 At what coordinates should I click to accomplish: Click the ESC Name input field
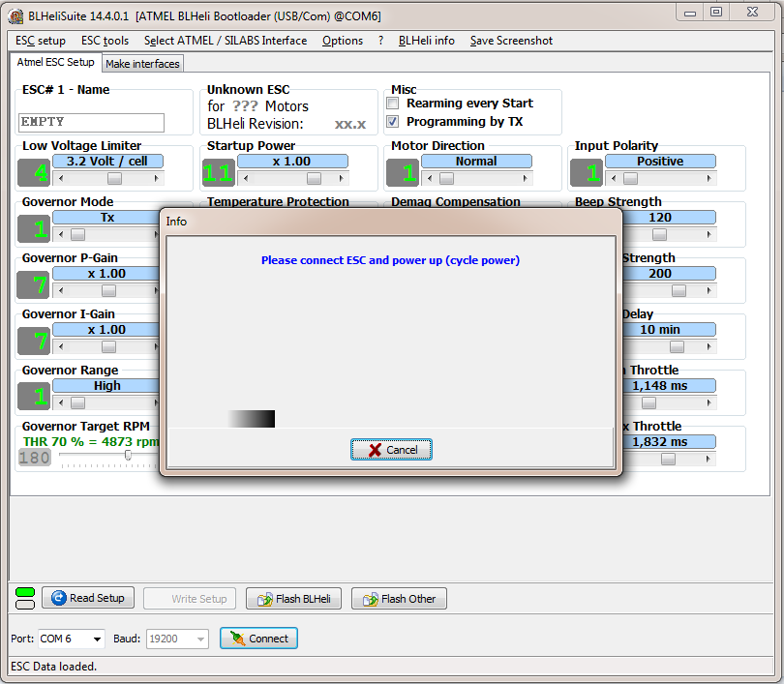coord(92,123)
